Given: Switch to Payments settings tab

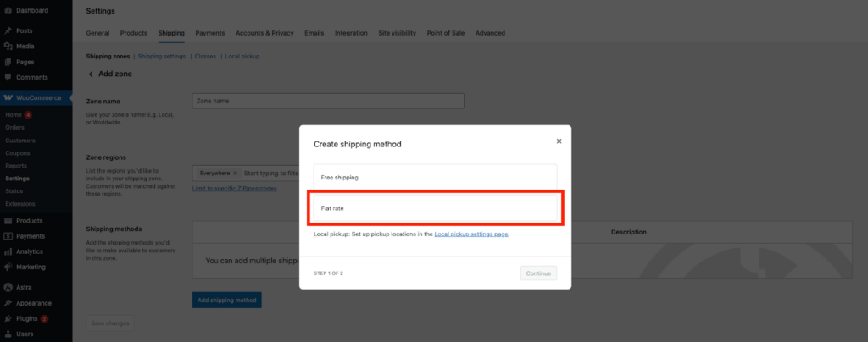Looking at the screenshot, I should 210,33.
